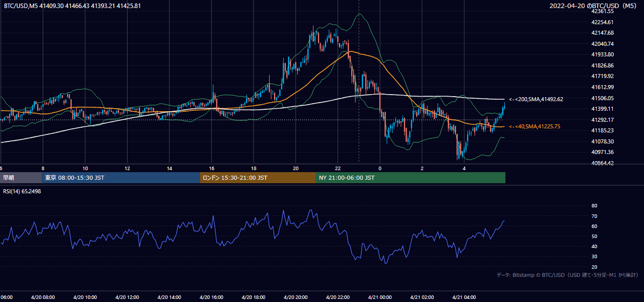Click hour tick 16 under price chart
Screen dimensions: 644x302
(x=212, y=169)
